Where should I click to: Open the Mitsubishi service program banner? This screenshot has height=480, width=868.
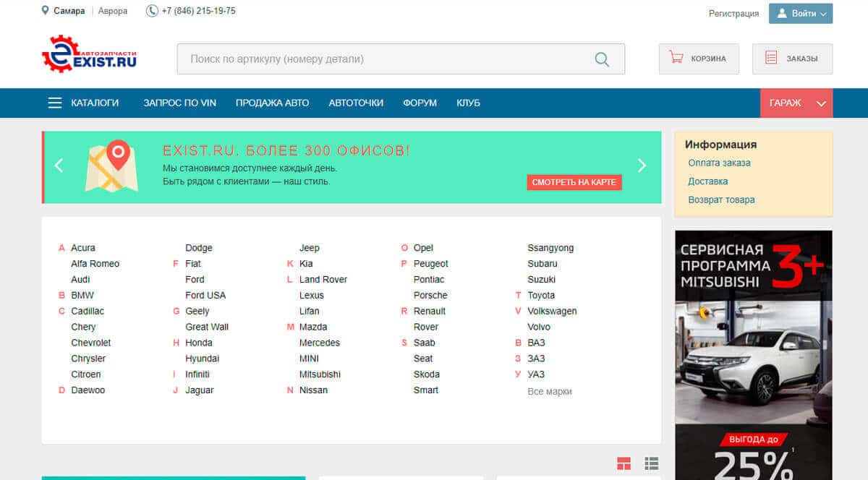[753, 354]
